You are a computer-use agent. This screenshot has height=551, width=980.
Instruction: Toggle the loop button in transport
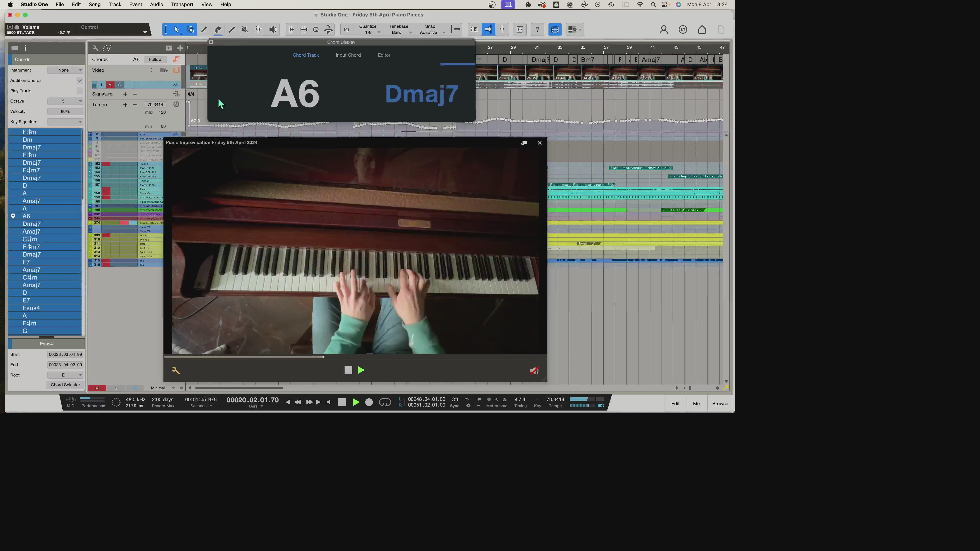click(x=385, y=402)
